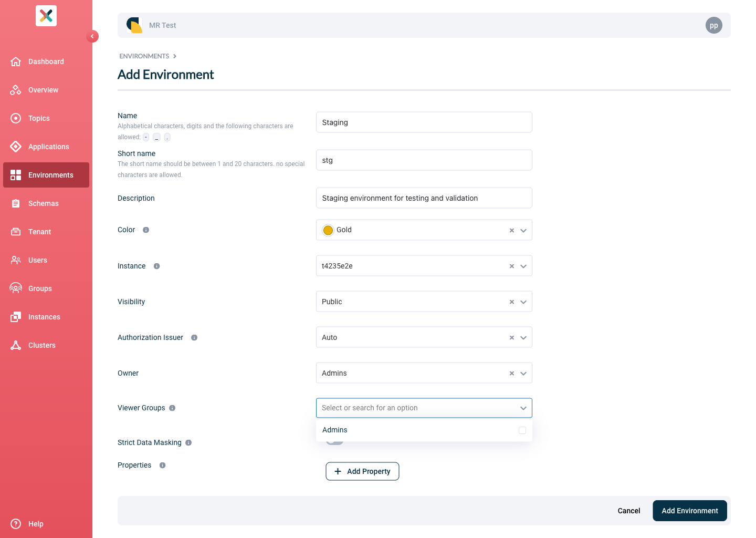Clear the Owner selection with X
The width and height of the screenshot is (756, 538).
pos(512,374)
